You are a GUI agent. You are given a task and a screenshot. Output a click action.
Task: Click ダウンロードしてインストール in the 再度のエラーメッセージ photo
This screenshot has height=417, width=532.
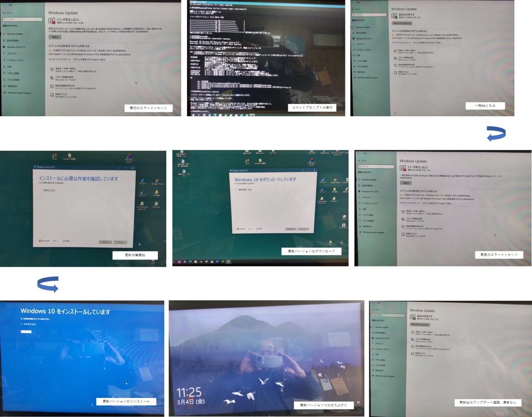click(410, 202)
